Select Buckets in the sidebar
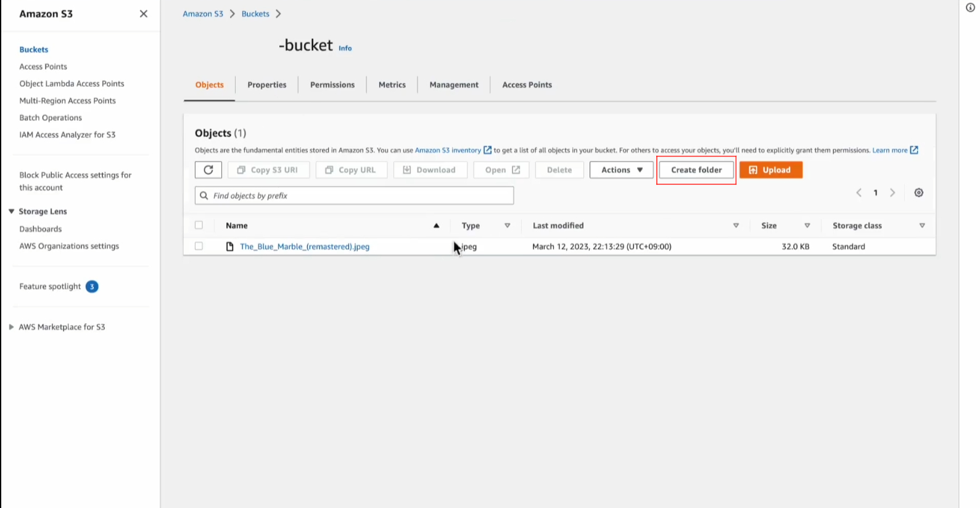Image resolution: width=980 pixels, height=508 pixels. coord(34,49)
